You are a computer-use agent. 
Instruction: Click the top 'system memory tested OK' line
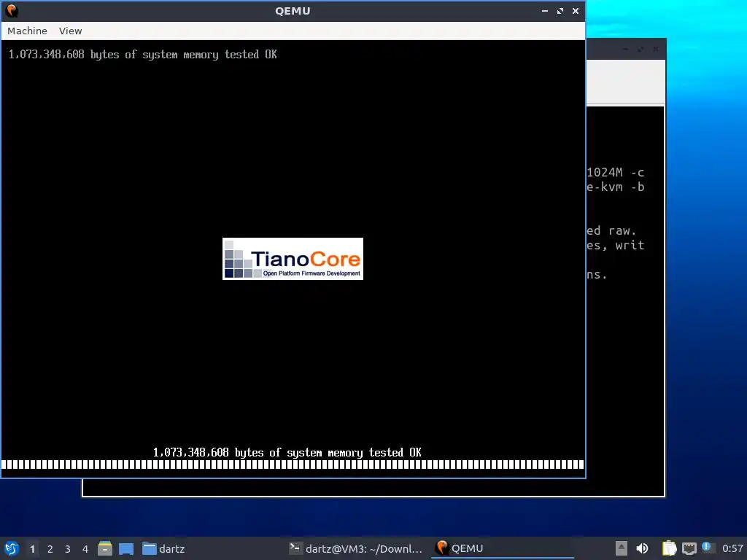click(142, 55)
